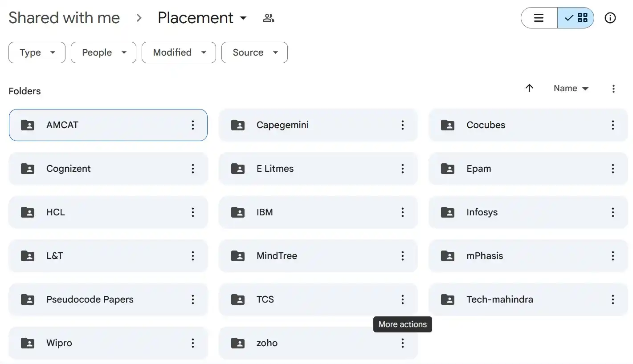Switch to list layout view
Image resolution: width=633 pixels, height=364 pixels.
(539, 18)
